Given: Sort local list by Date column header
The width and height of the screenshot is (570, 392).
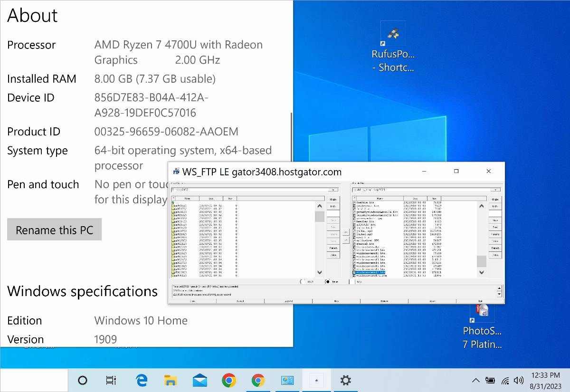Looking at the screenshot, I should tap(211, 199).
